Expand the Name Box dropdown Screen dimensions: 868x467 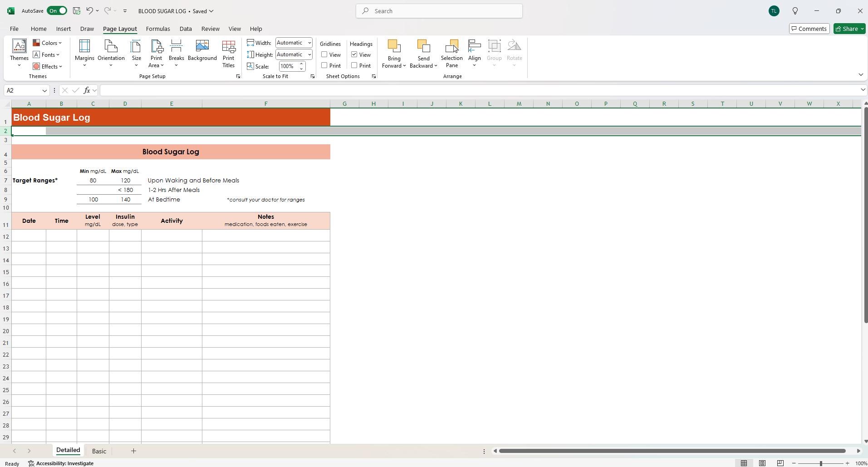point(44,90)
